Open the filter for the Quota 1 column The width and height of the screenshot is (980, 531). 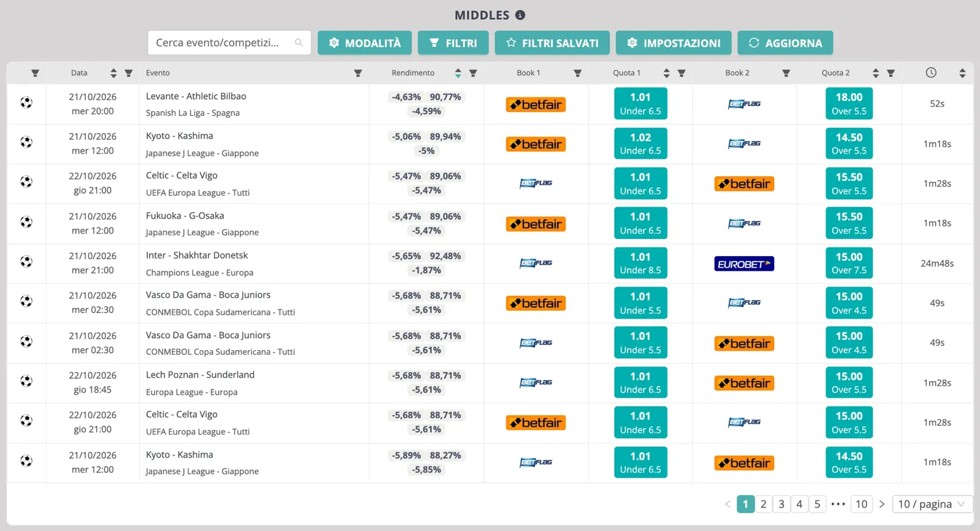pyautogui.click(x=682, y=73)
